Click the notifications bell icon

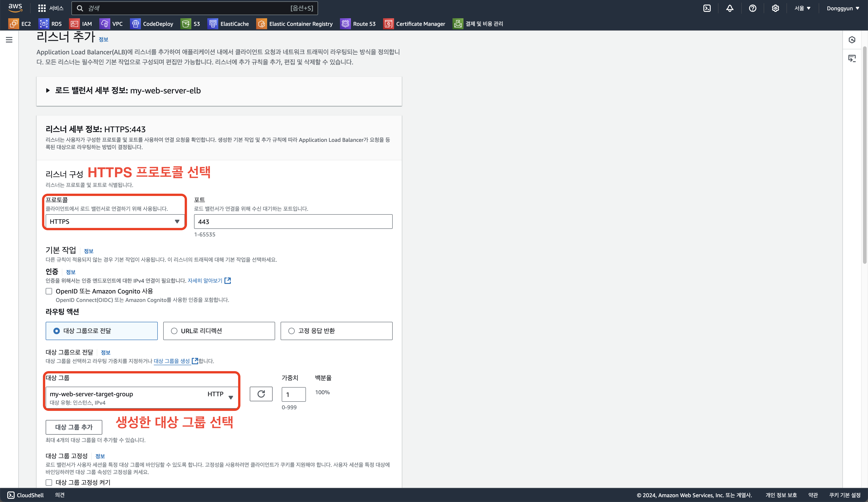point(729,8)
